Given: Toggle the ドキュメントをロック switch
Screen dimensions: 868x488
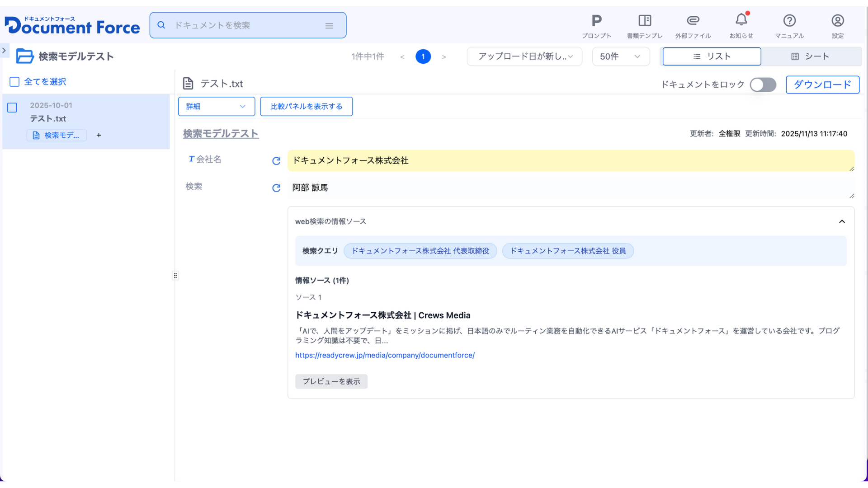Looking at the screenshot, I should tap(763, 84).
